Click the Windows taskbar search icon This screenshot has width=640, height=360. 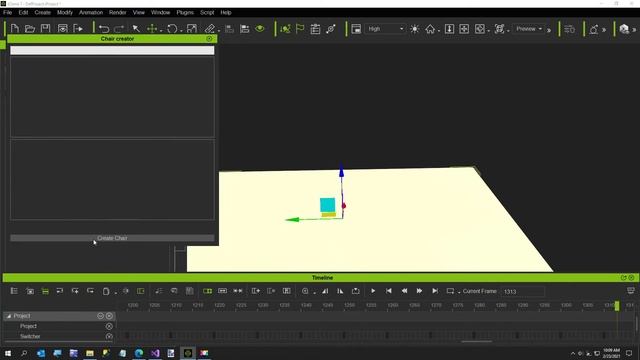pos(24,353)
